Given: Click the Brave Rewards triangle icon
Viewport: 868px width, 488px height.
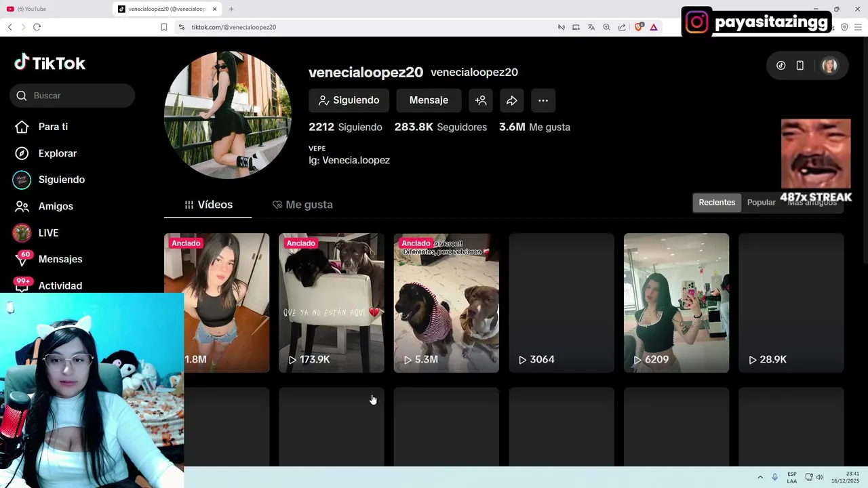Looking at the screenshot, I should (x=654, y=27).
